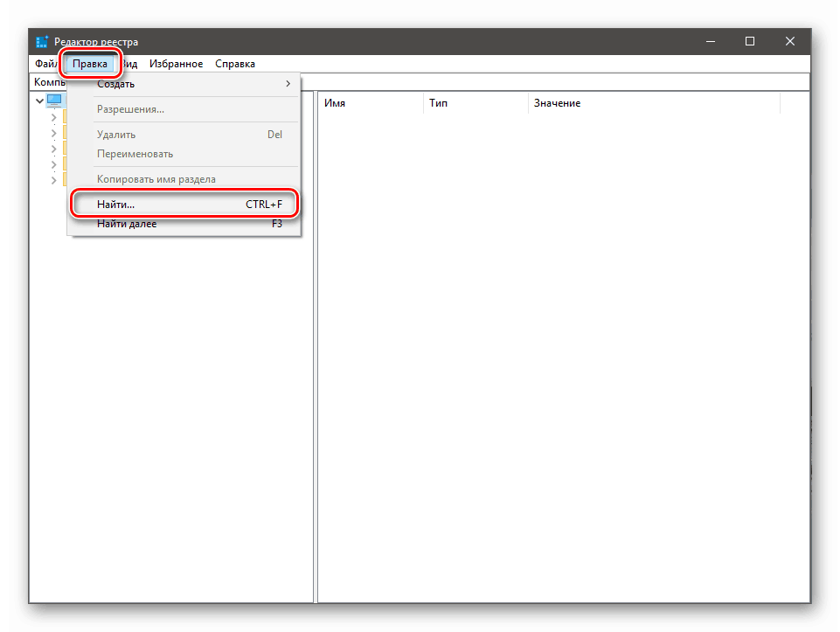The height and width of the screenshot is (632, 840).
Task: Open the Файл menu
Action: click(46, 64)
